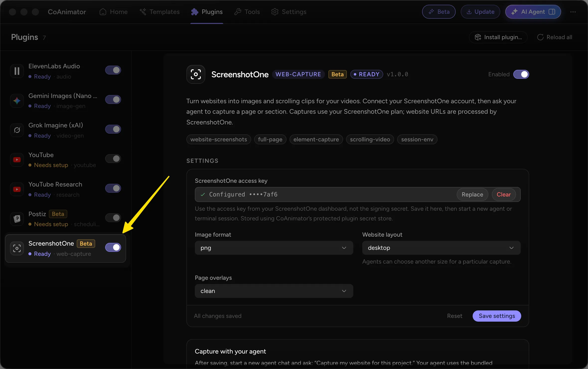Click Save settings
Image resolution: width=588 pixels, height=369 pixels.
(497, 316)
